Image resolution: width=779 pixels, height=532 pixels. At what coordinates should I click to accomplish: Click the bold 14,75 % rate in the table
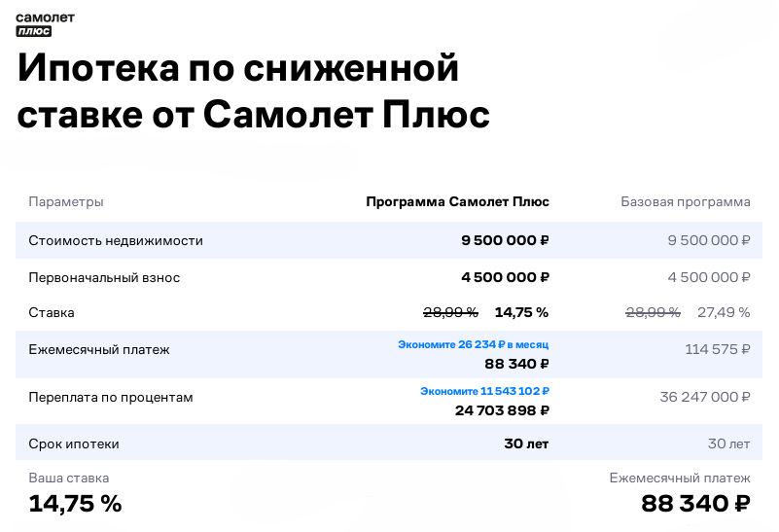point(521,313)
